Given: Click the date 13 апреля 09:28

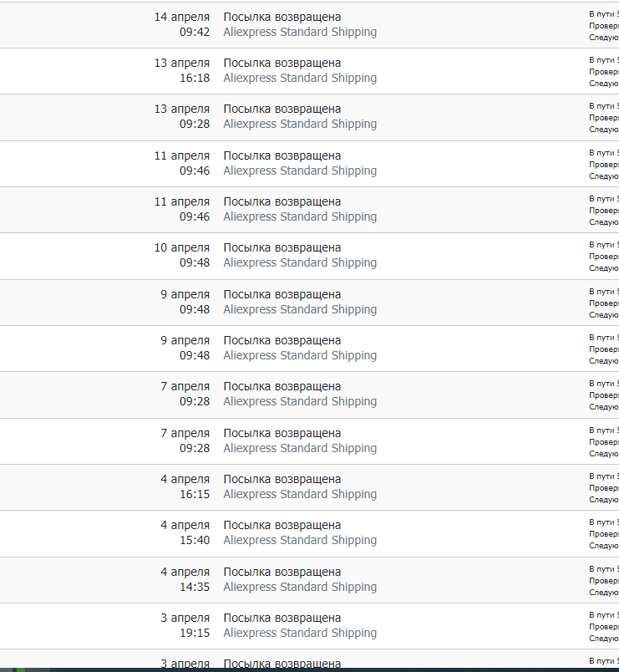Looking at the screenshot, I should click(182, 116).
